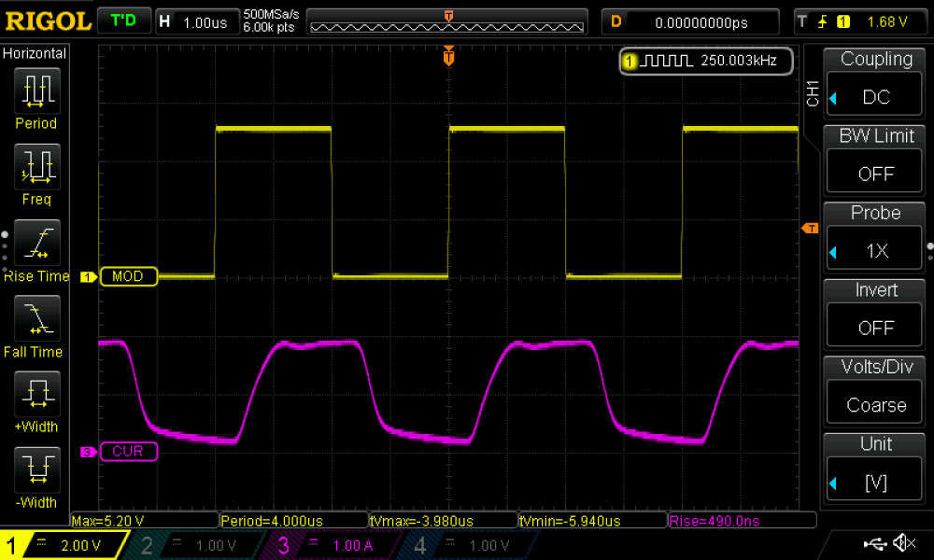Click the CH1 vertical menu label

click(x=813, y=93)
